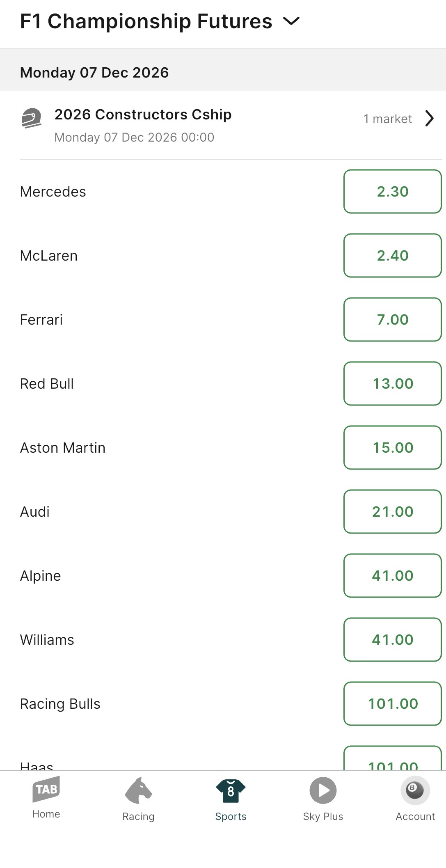446x868 pixels.
Task: Choose Red Bull odds 13.00
Action: coord(392,384)
